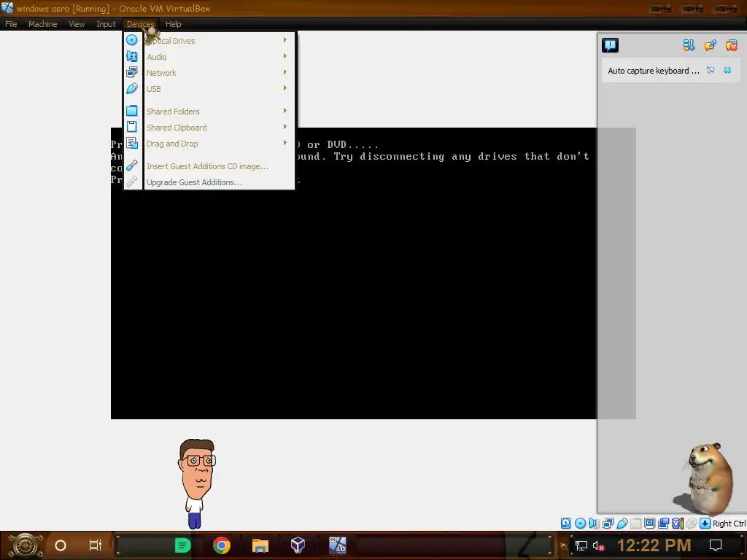Open network icon in system tray
This screenshot has height=560, width=747.
click(581, 545)
